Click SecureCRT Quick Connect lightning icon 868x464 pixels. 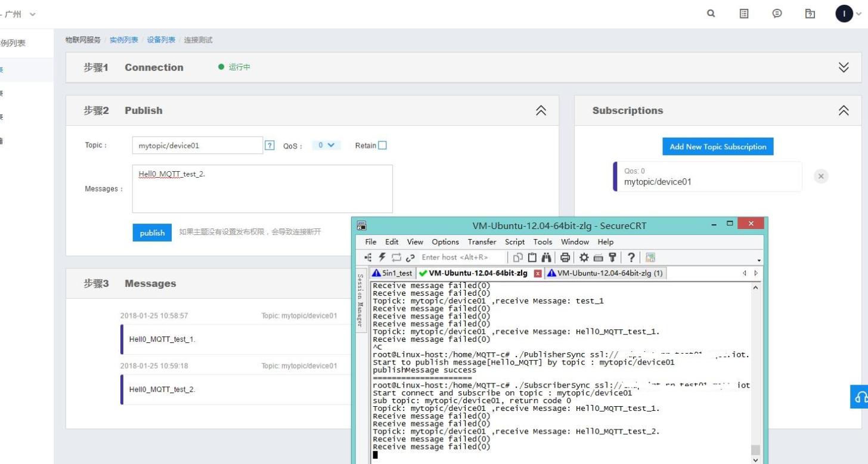(x=382, y=257)
